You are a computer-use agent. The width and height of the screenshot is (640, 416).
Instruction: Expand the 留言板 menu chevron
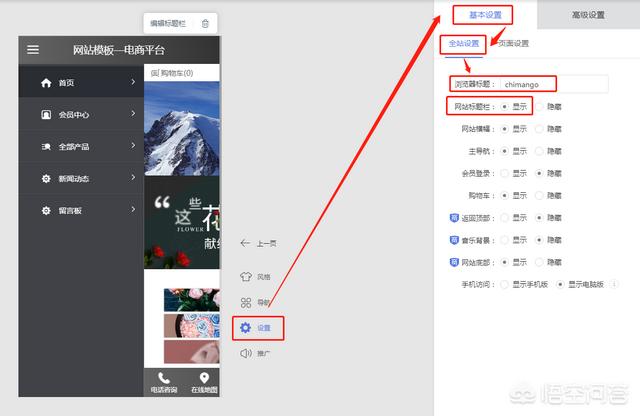coord(133,209)
